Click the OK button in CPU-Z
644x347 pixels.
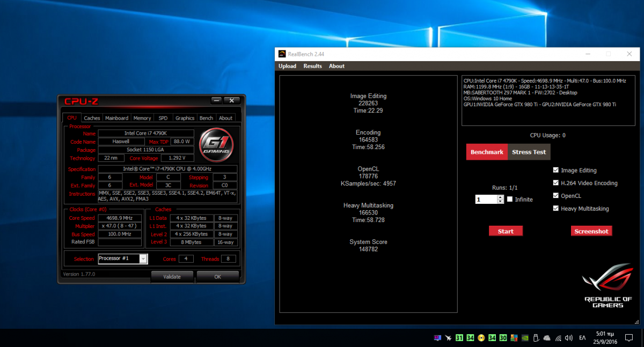point(217,277)
